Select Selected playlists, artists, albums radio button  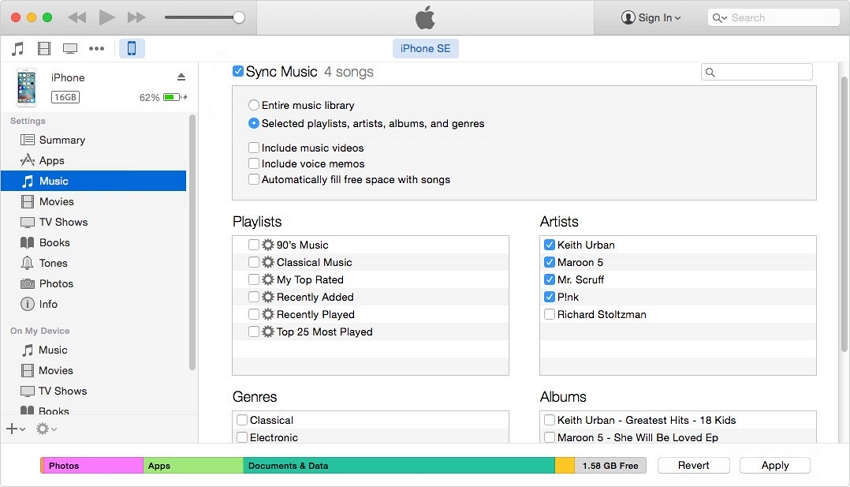pos(254,123)
